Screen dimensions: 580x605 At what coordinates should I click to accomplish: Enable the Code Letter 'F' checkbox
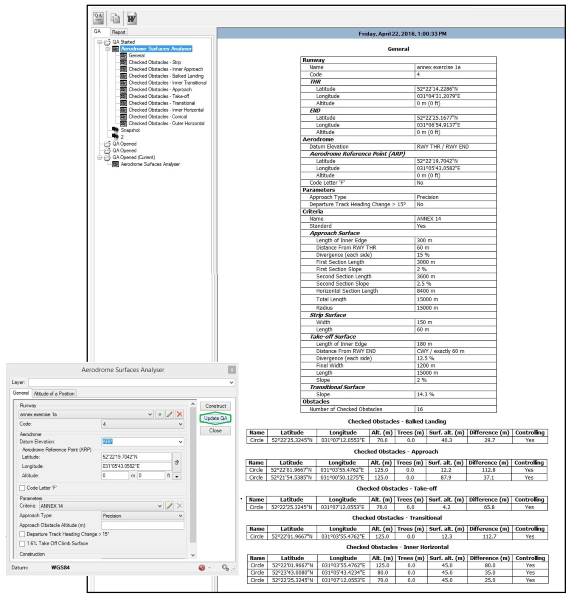pyautogui.click(x=22, y=488)
